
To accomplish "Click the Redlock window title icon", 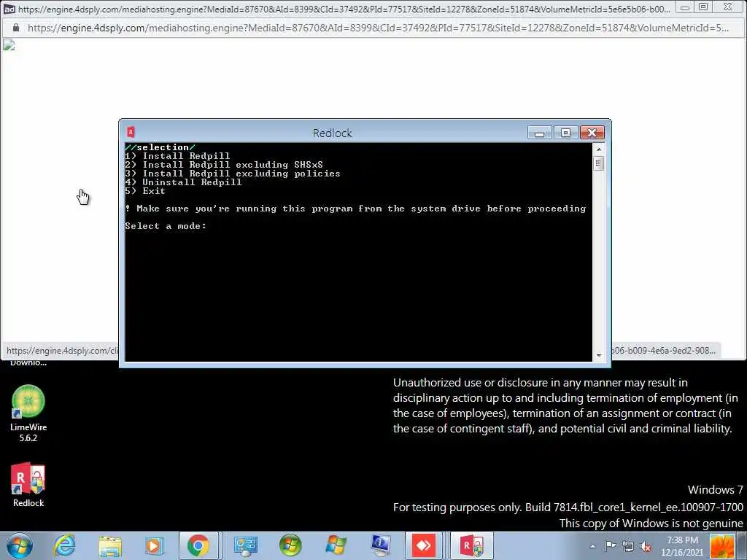I will point(131,132).
